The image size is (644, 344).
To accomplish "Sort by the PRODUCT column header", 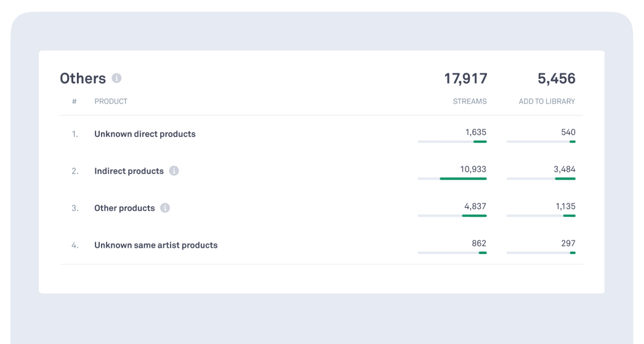I will (111, 102).
